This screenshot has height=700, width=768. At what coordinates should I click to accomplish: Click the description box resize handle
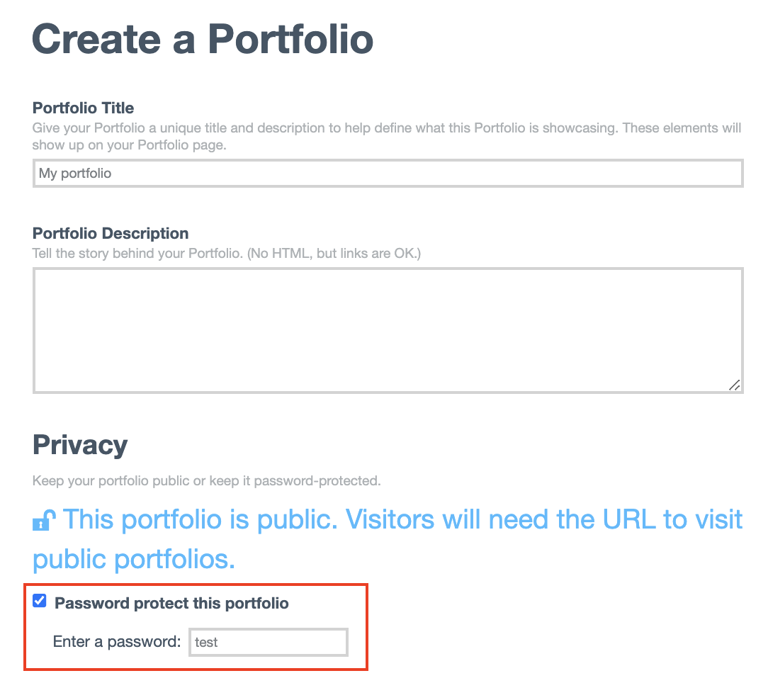pyautogui.click(x=735, y=385)
